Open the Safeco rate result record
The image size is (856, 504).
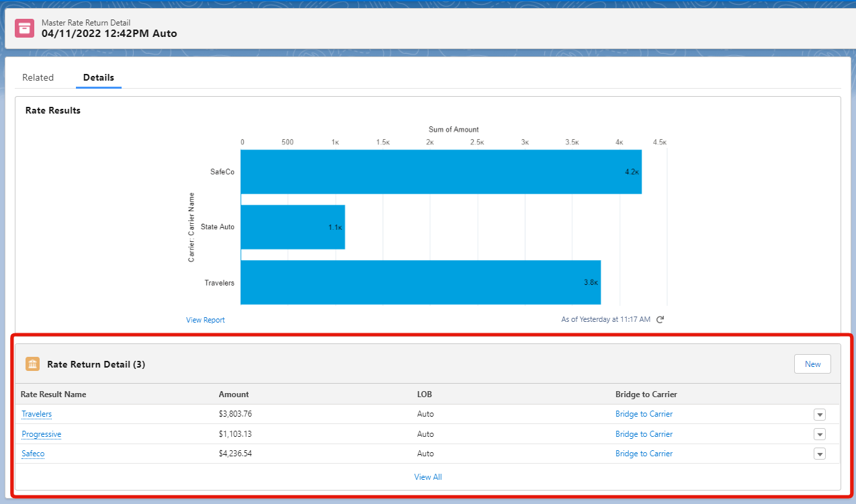(33, 454)
